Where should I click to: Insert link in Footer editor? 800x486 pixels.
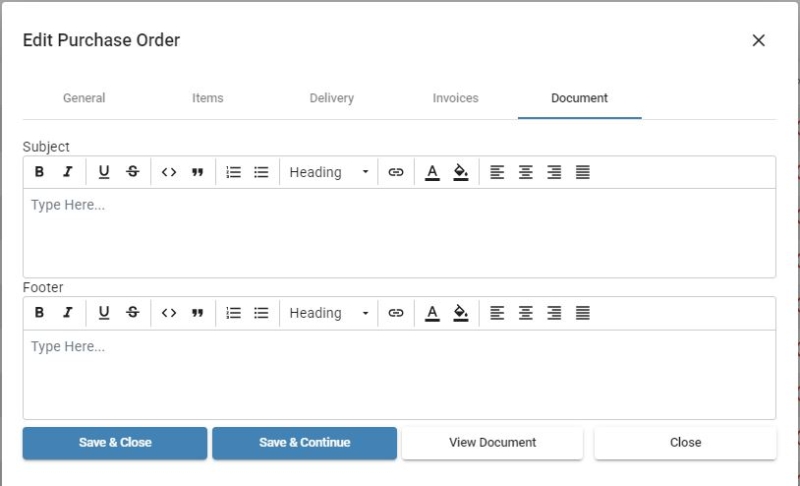point(396,313)
